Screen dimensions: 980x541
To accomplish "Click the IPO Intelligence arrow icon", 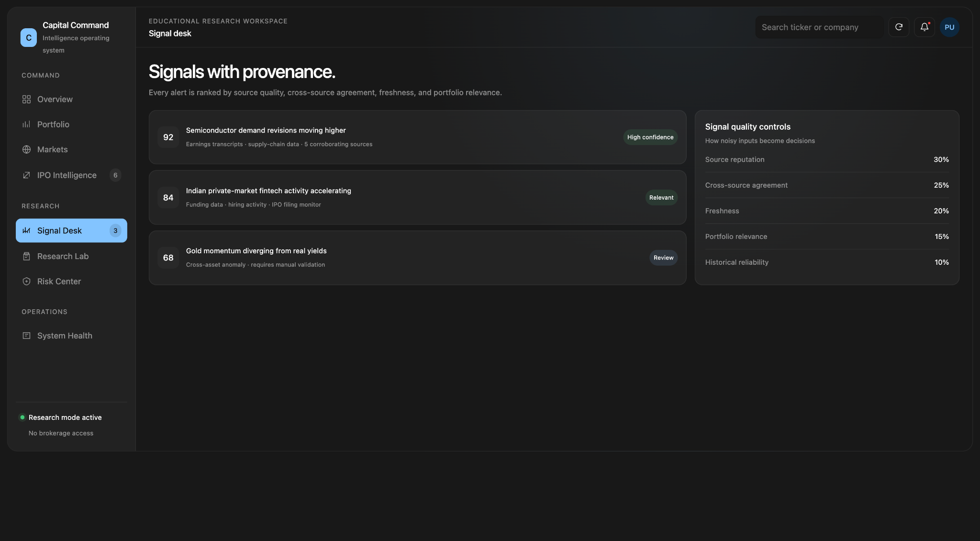I will tap(26, 175).
